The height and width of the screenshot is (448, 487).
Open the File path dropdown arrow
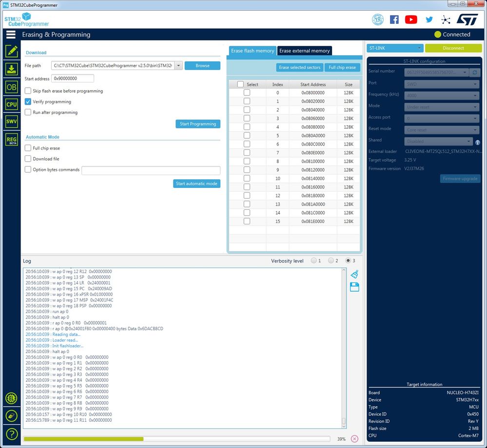pyautogui.click(x=178, y=65)
